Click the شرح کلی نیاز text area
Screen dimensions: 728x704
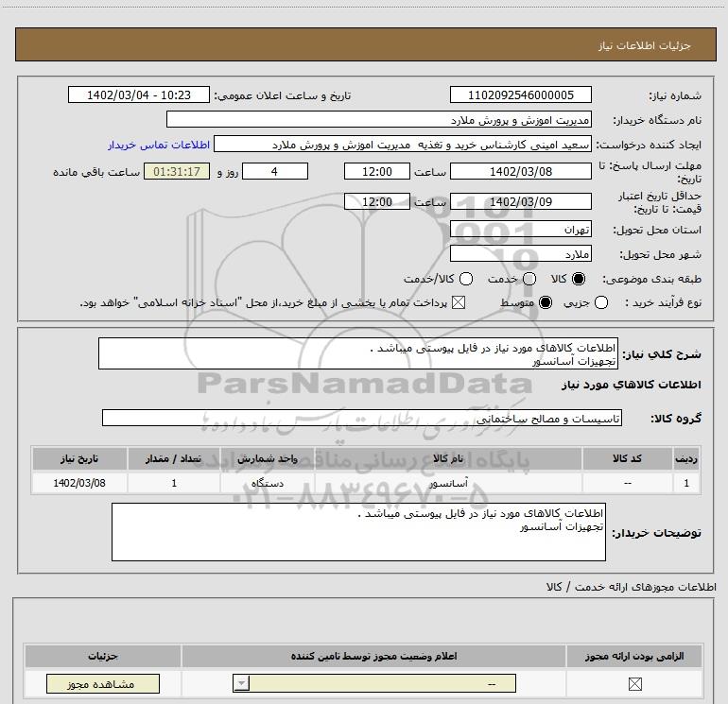click(x=358, y=353)
